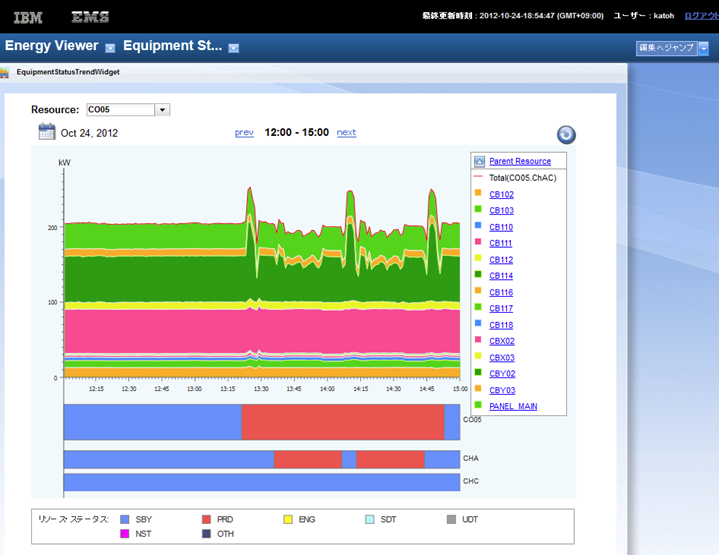Open the calendar date picker icon
This screenshot has width=719, height=555.
click(47, 132)
